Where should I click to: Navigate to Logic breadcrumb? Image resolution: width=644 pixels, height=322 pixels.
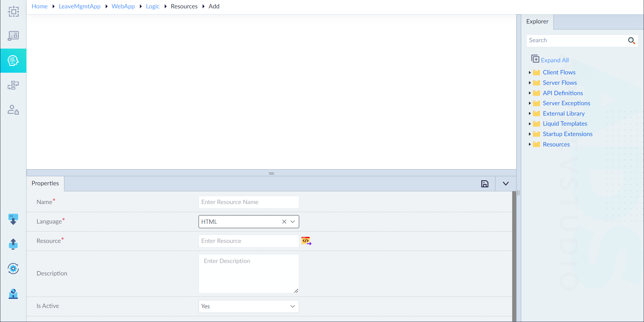tap(153, 6)
